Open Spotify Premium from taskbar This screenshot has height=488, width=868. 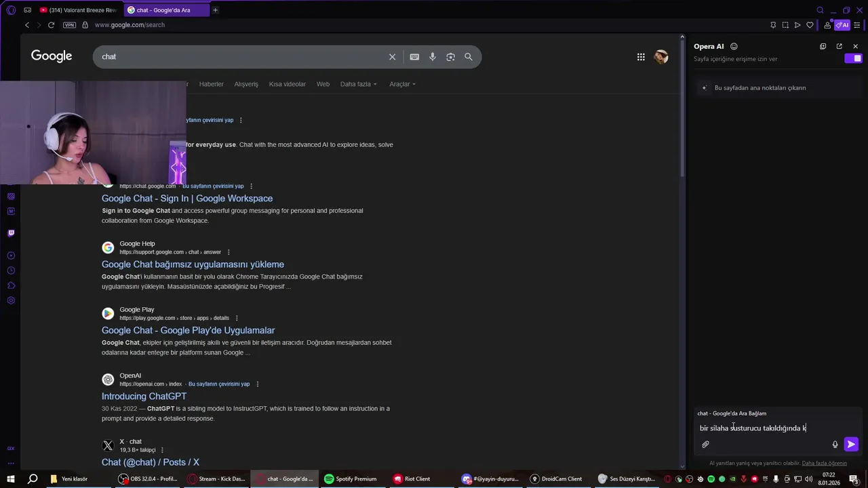coord(351,479)
